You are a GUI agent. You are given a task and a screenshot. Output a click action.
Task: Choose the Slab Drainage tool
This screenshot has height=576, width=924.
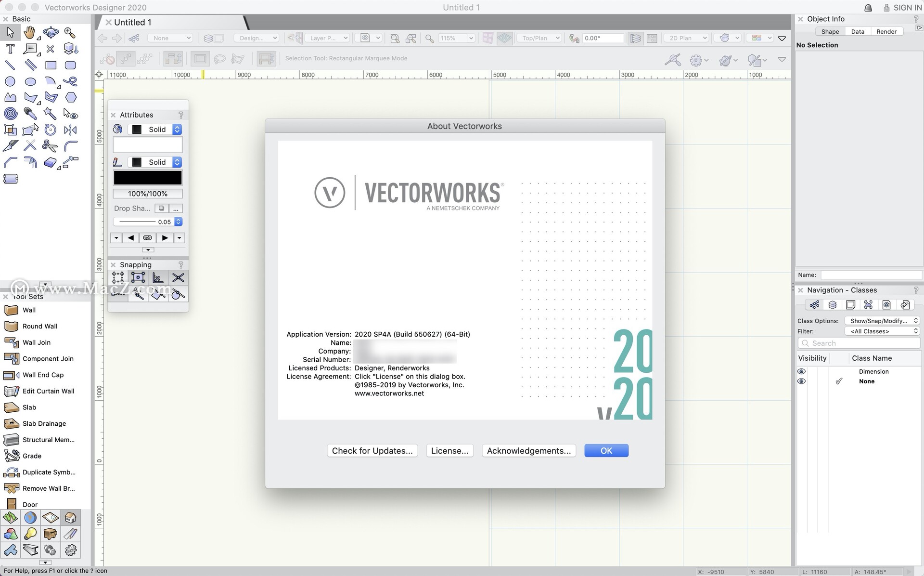[x=45, y=423]
